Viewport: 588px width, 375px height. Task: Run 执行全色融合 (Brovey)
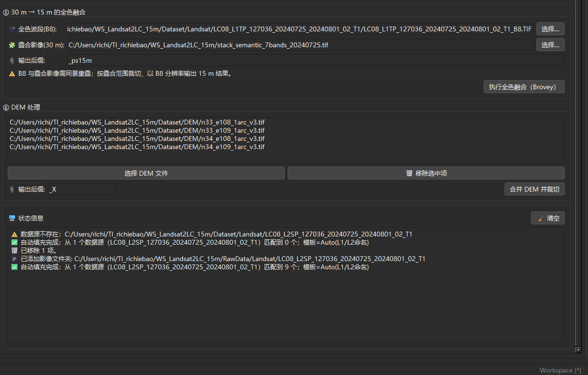[x=524, y=87]
